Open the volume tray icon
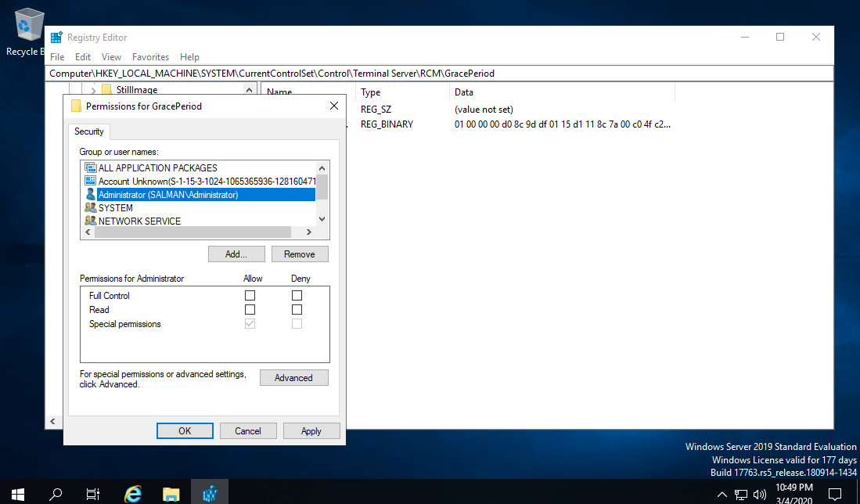 [x=760, y=494]
